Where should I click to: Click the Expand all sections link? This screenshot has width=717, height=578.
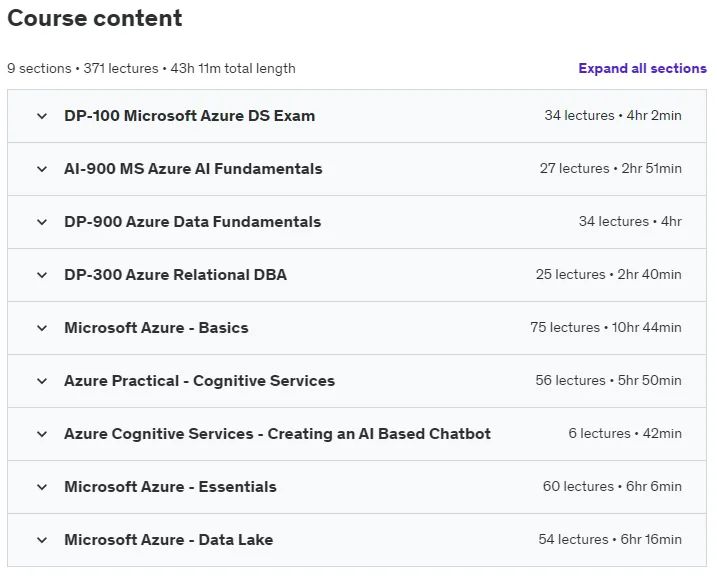(642, 68)
